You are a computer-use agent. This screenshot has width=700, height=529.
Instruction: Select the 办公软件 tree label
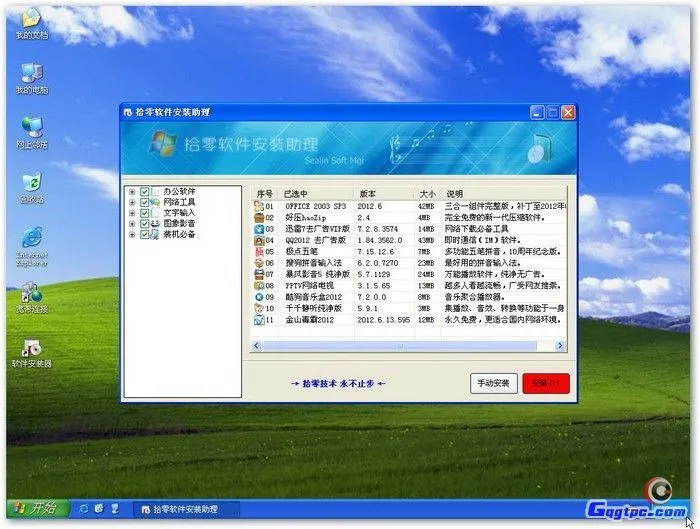179,192
